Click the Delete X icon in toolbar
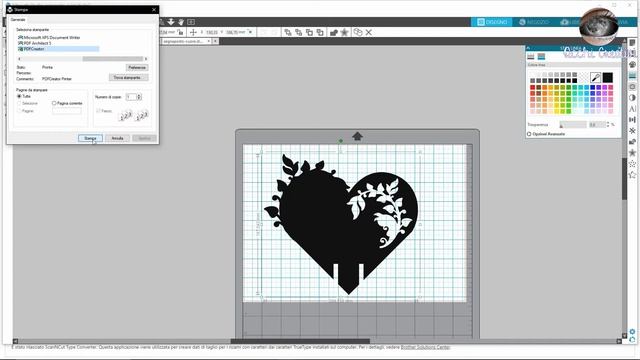 [369, 32]
